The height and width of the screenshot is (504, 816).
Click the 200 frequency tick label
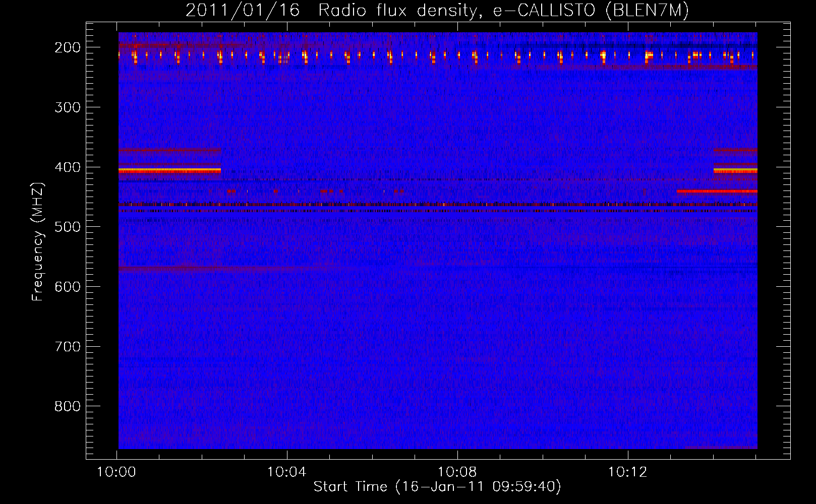tap(68, 47)
